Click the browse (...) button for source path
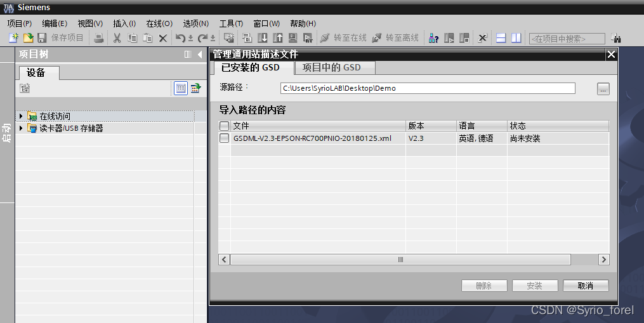Image resolution: width=644 pixels, height=323 pixels. click(603, 89)
